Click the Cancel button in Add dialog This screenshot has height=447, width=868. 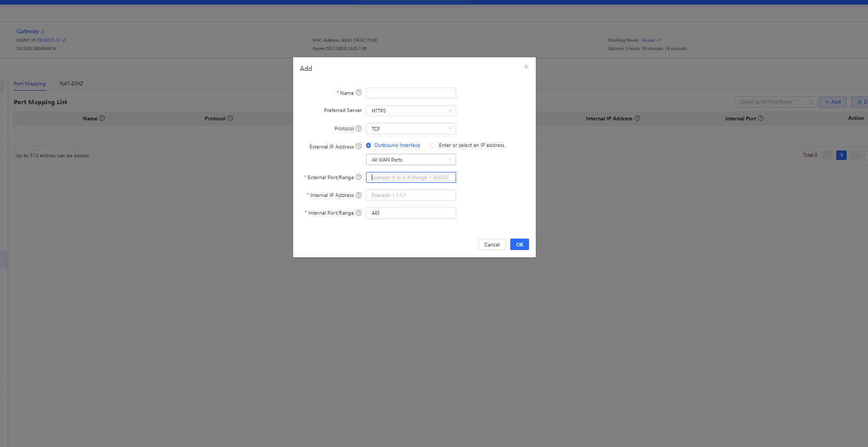492,244
